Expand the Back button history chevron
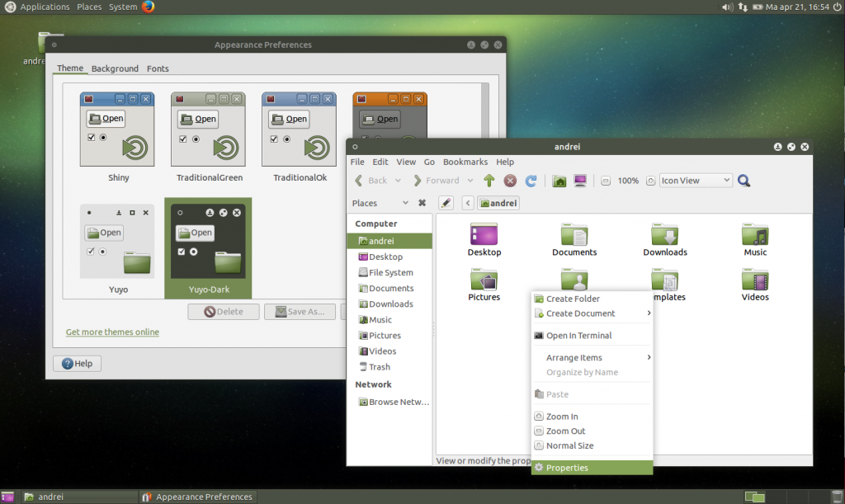The width and height of the screenshot is (845, 504). [397, 180]
